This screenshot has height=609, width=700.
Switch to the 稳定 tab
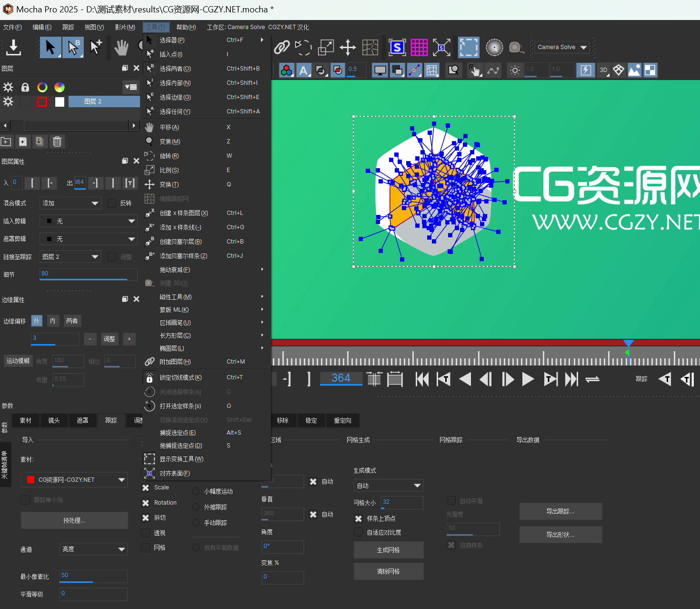311,420
